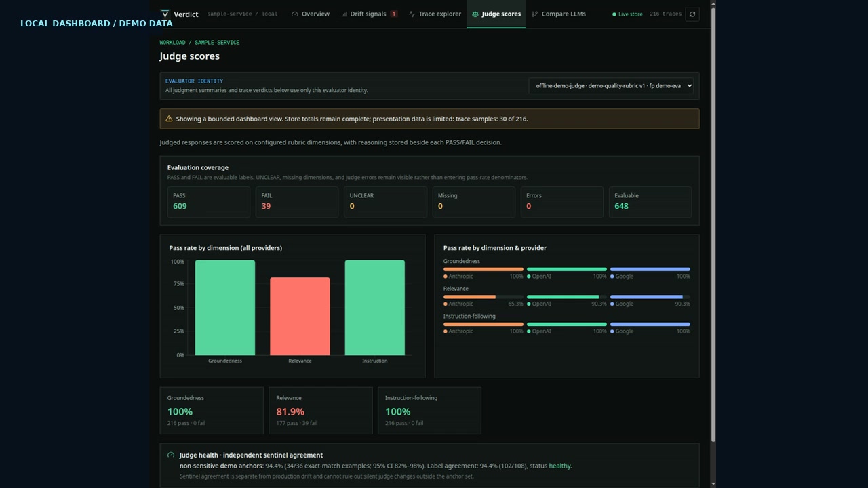Click the Trace explorer pulse icon

tap(412, 14)
